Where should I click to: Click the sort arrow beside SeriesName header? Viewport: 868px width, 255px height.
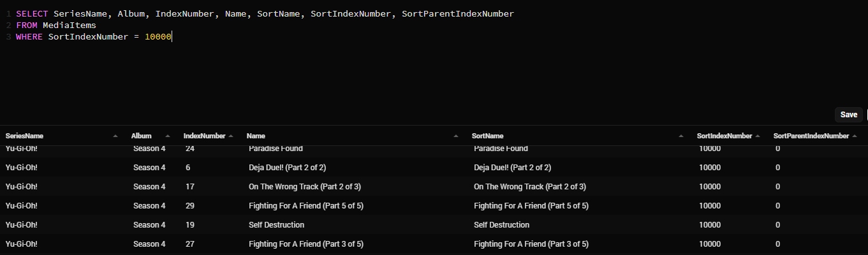[115, 136]
